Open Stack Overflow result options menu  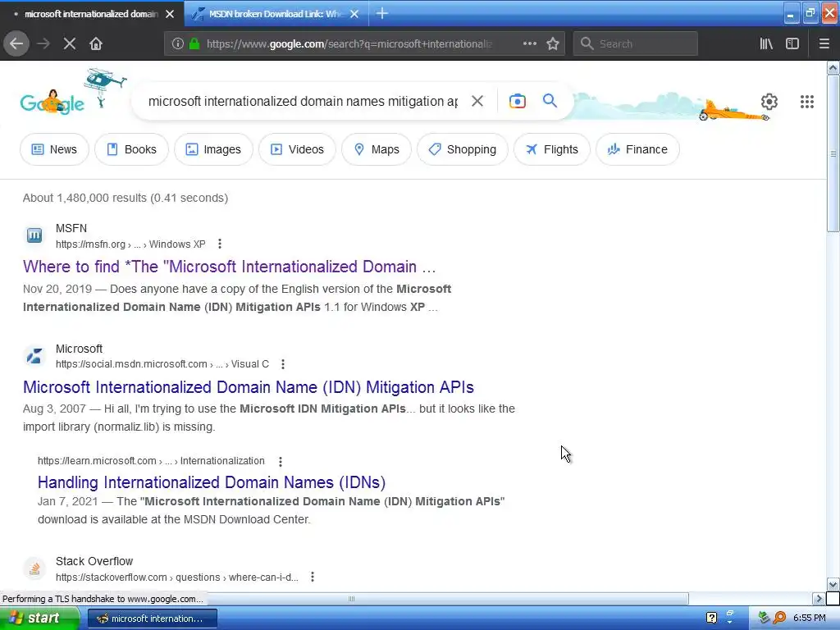pos(313,577)
